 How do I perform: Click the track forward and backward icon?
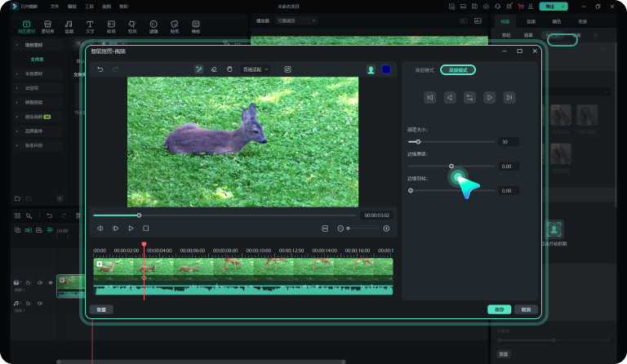tap(469, 97)
